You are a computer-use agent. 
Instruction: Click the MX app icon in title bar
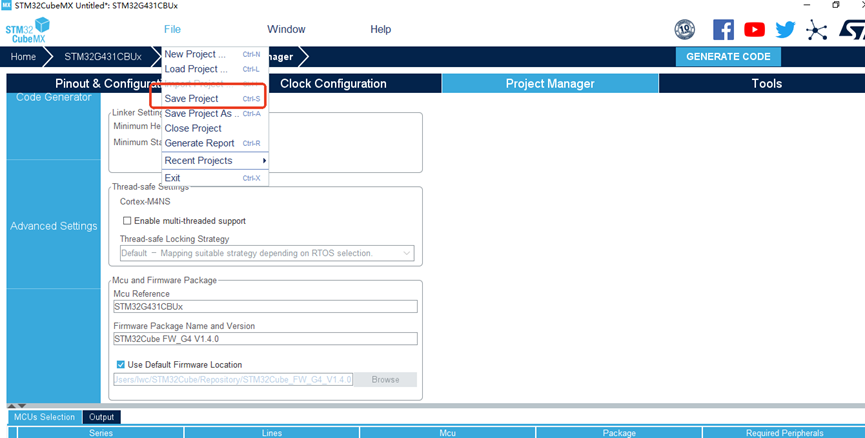coord(7,6)
